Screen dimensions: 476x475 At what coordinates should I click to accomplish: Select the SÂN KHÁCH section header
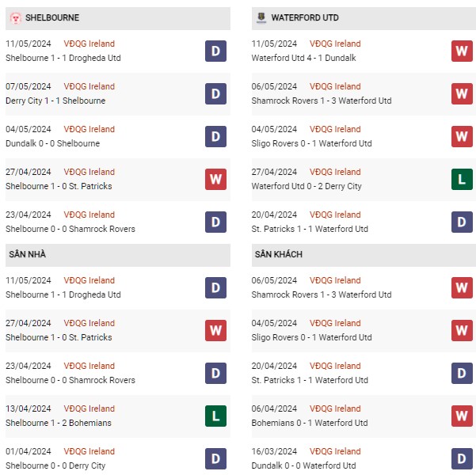click(x=364, y=255)
